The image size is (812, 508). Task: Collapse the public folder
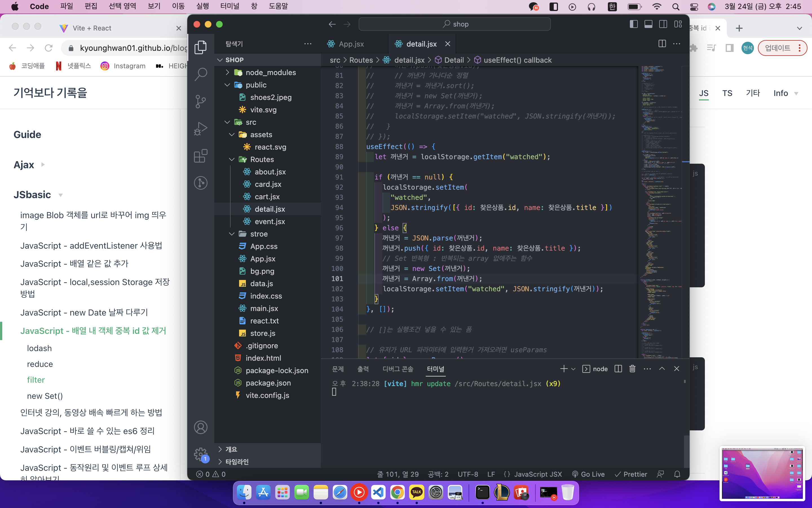tap(268, 85)
